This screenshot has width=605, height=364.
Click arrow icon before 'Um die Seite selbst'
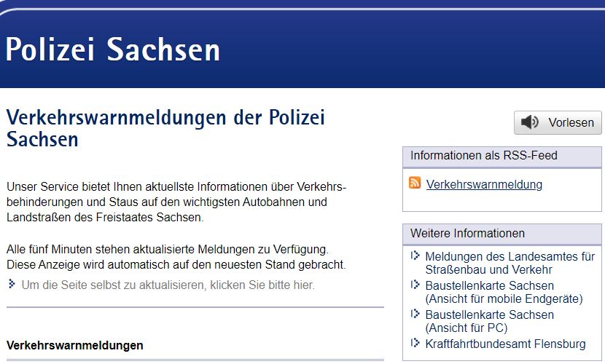tap(12, 284)
